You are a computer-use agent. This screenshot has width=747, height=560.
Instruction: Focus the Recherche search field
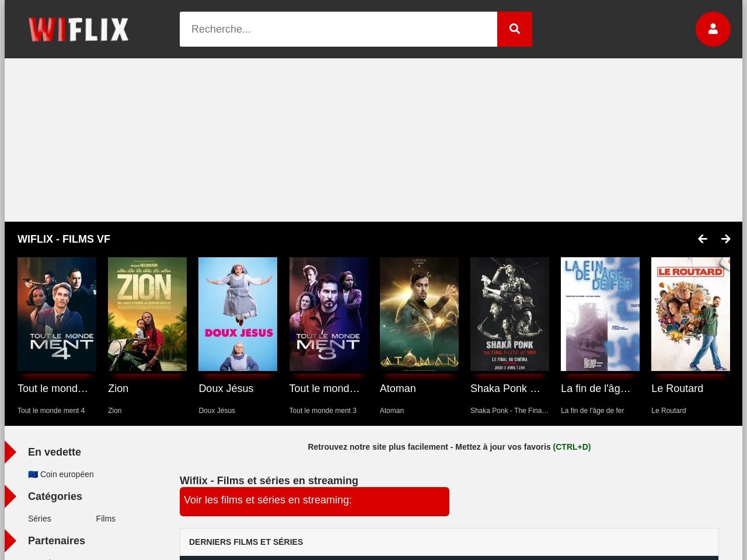tap(338, 29)
